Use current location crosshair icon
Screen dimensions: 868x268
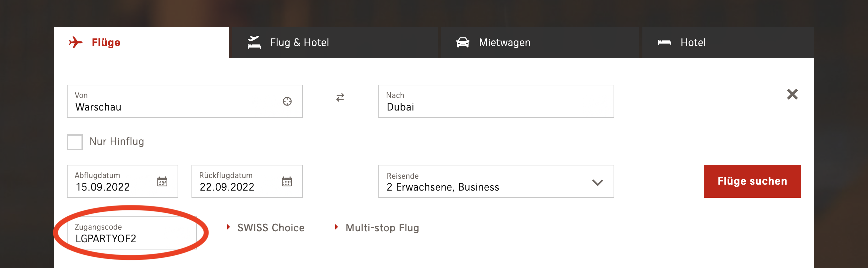tap(287, 101)
